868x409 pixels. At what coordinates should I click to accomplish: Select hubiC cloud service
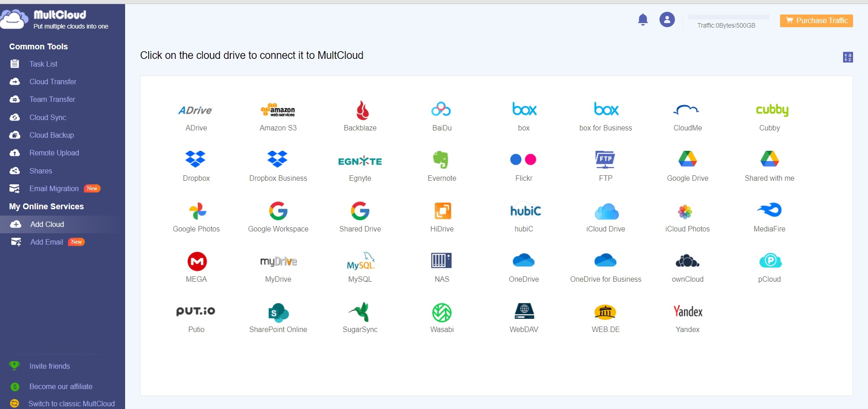[x=526, y=211]
